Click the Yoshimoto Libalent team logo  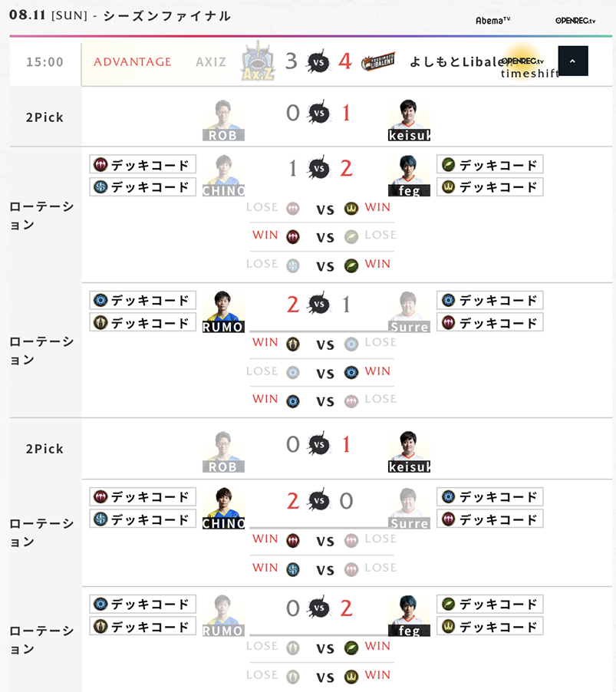[x=379, y=61]
